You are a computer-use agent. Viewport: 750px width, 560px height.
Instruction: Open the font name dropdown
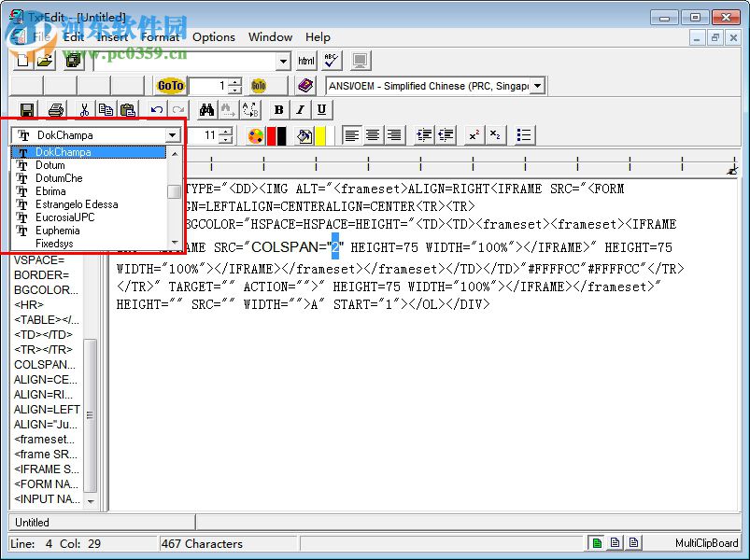click(x=173, y=134)
